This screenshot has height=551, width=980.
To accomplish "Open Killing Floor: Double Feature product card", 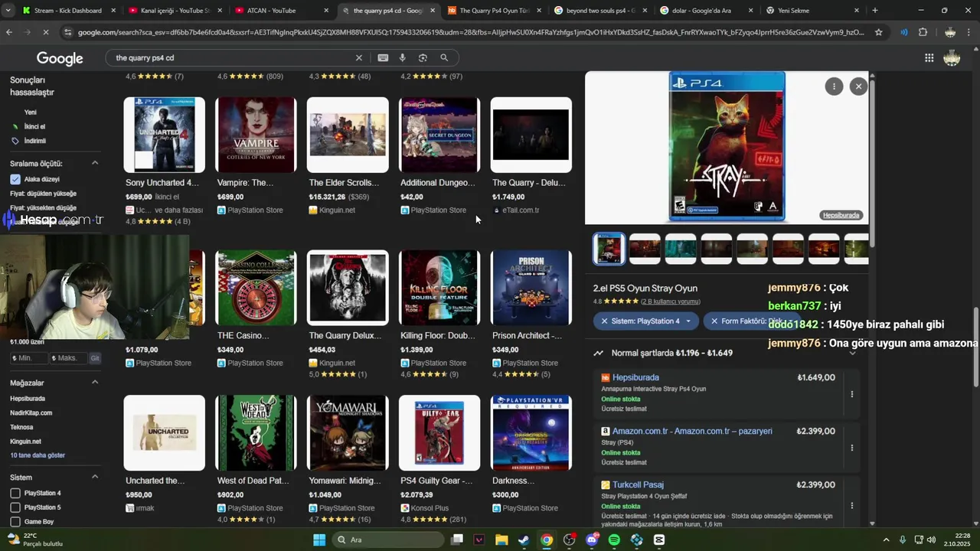I will (x=439, y=315).
